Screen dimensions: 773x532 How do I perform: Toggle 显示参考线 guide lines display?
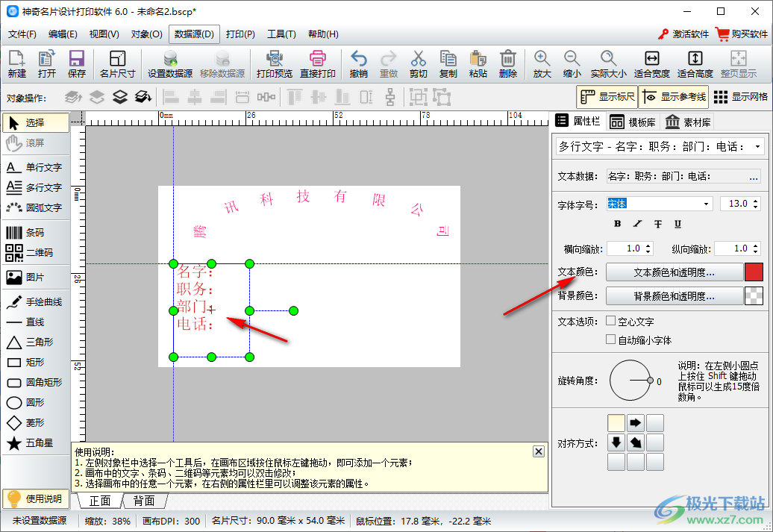click(x=674, y=97)
